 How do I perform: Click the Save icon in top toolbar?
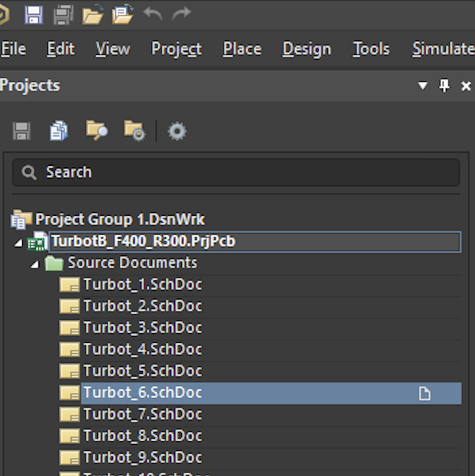tap(33, 15)
